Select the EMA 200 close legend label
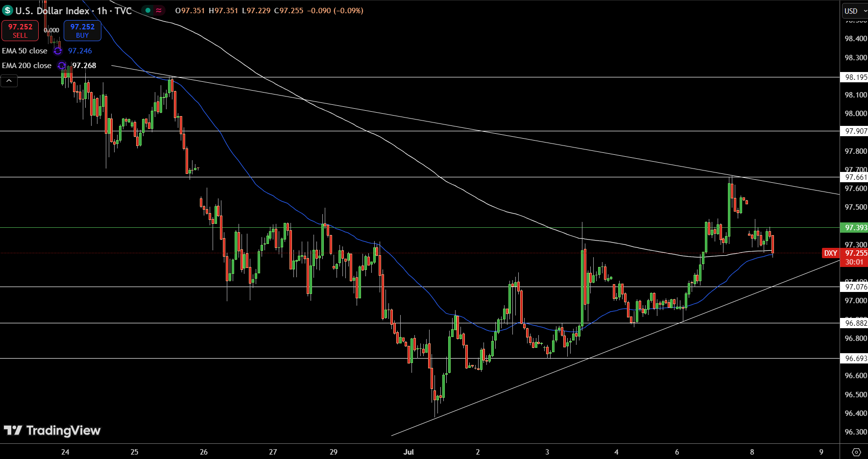Image resolution: width=868 pixels, height=459 pixels. click(26, 66)
